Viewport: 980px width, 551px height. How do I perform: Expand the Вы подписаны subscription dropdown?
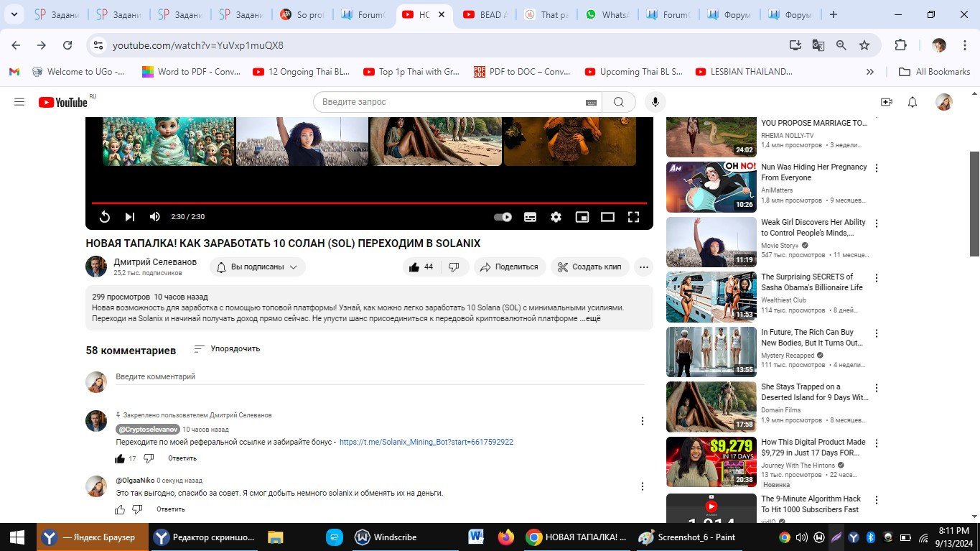tap(258, 267)
